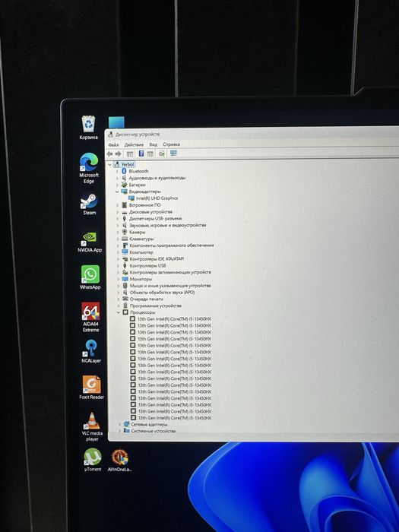The image size is (399, 532).
Task: Expand the Контроллеры IDE ATA/ATAPI node
Action: coord(118,259)
